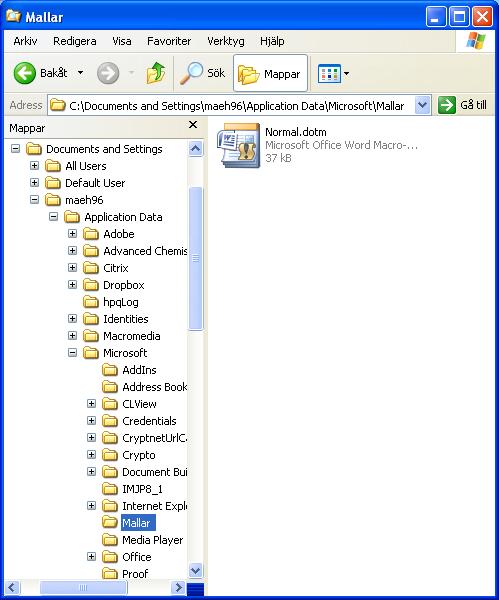This screenshot has height=600, width=499.
Task: Close the Mappar side panel
Action: [x=193, y=125]
